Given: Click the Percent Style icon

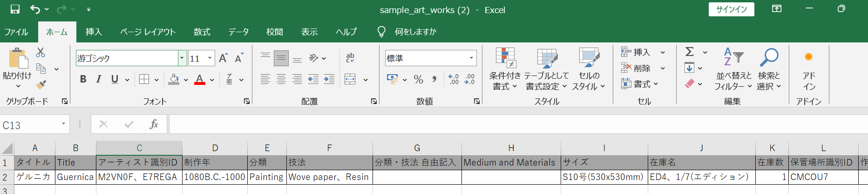Looking at the screenshot, I should coord(418,80).
